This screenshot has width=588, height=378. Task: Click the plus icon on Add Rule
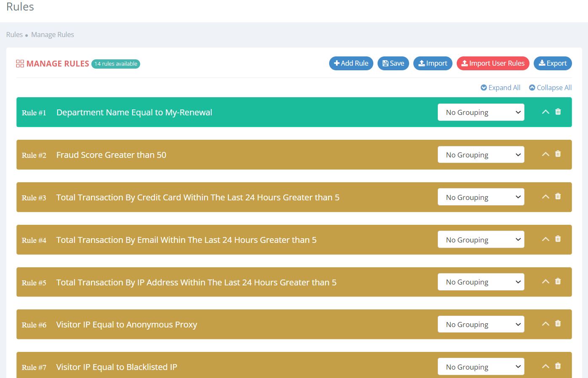[x=337, y=63]
